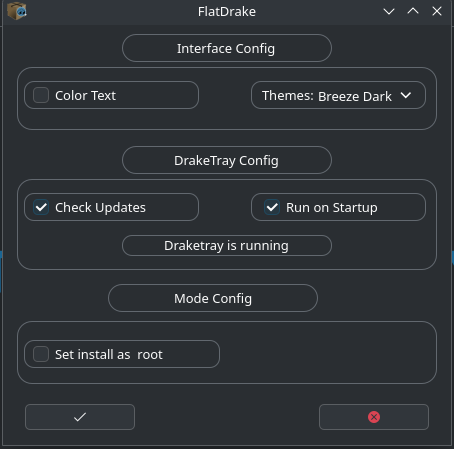Select the Breeze Dark theme value
The width and height of the screenshot is (454, 449).
pyautogui.click(x=355, y=97)
